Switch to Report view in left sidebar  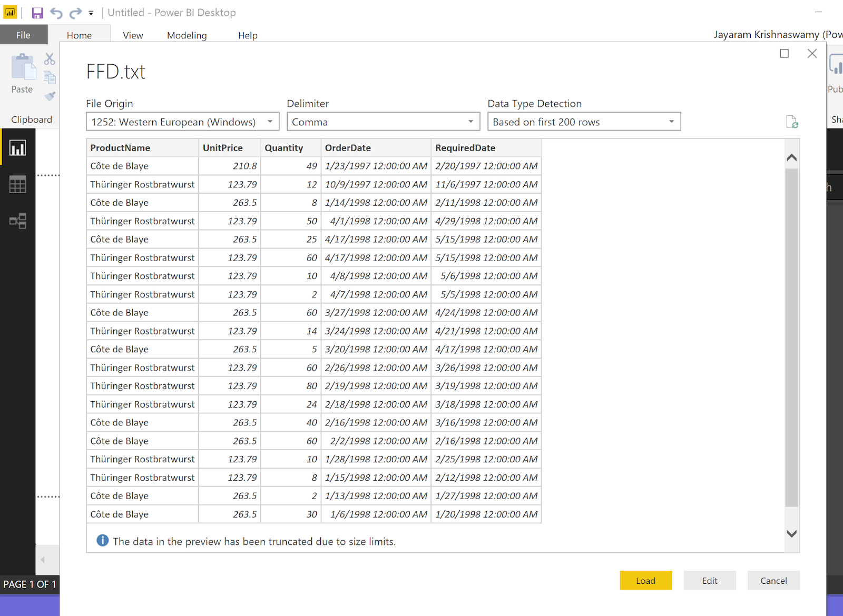coord(17,148)
